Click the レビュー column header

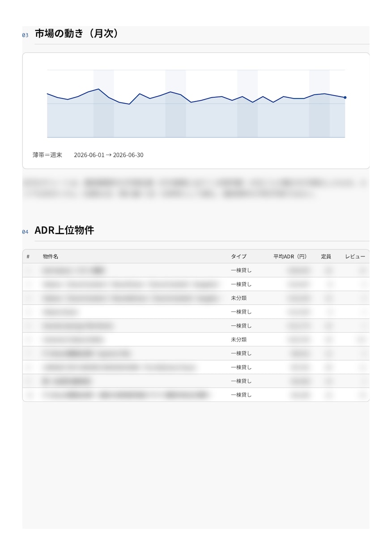[x=355, y=257]
